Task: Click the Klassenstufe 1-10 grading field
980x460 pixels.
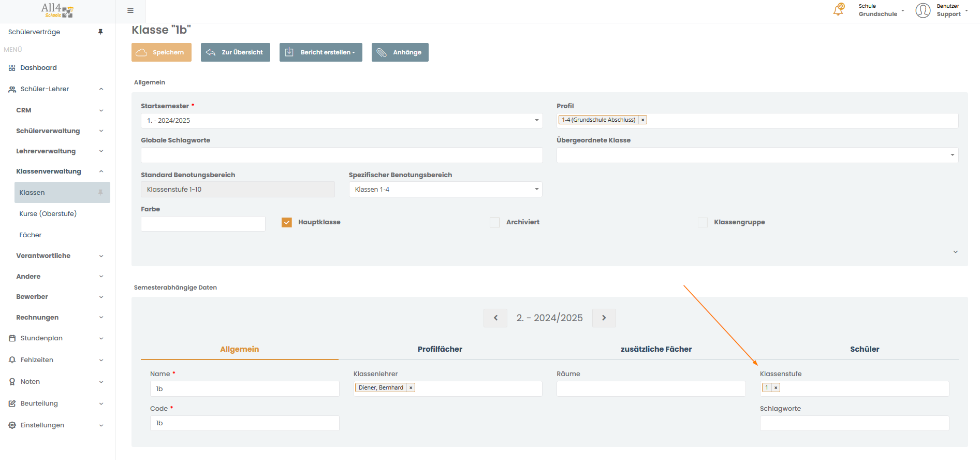Action: (x=238, y=190)
